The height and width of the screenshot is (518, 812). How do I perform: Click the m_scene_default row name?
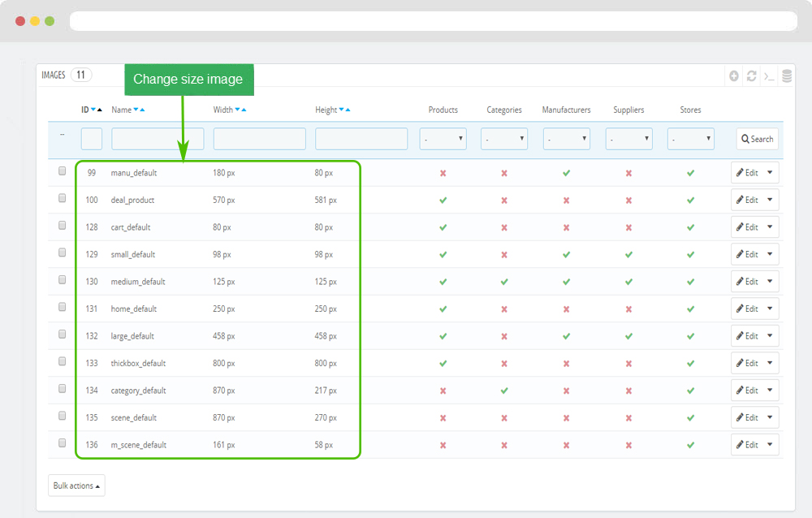pyautogui.click(x=138, y=445)
